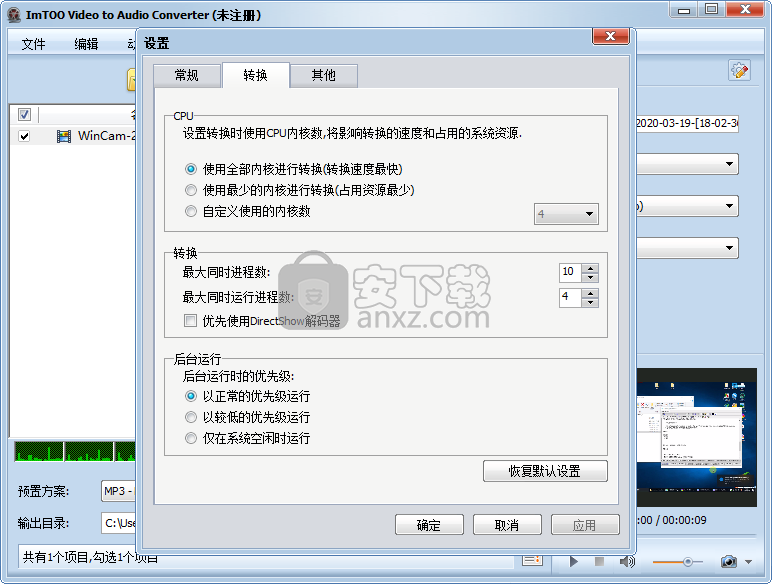The image size is (772, 584).
Task: Decrease max running processes value 4
Action: [x=590, y=302]
